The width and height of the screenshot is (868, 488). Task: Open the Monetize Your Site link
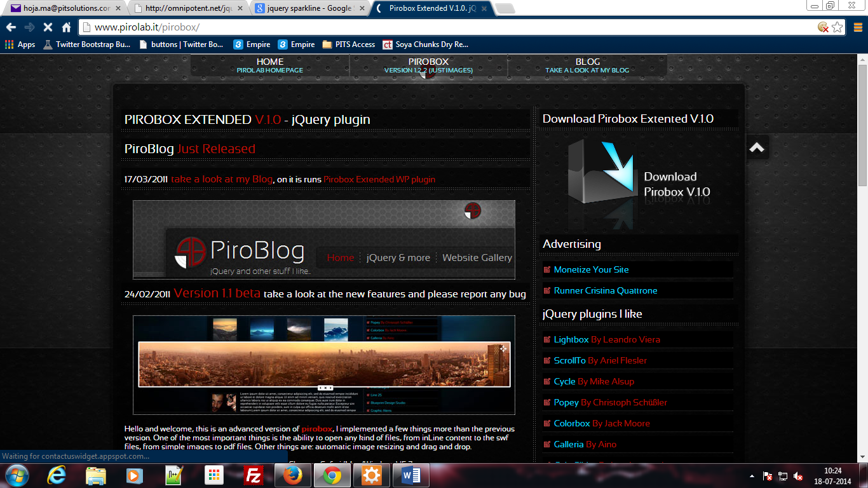click(591, 269)
